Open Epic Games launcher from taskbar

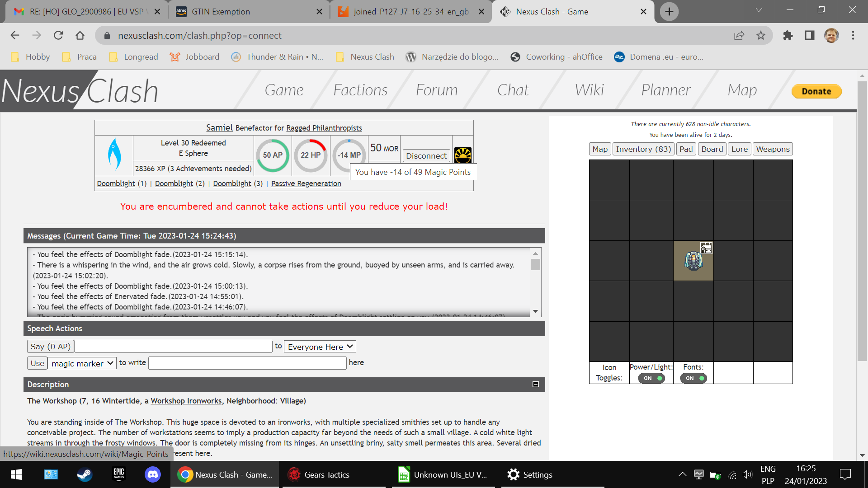119,474
